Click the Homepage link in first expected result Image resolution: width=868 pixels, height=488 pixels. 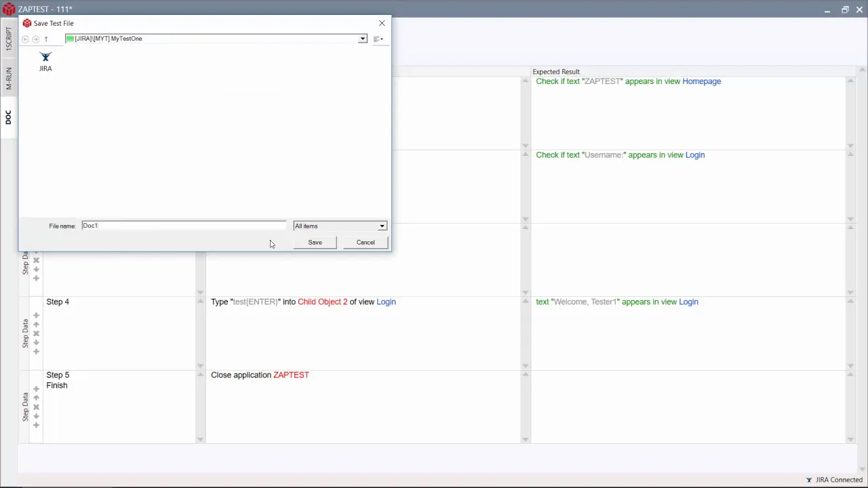(x=701, y=81)
